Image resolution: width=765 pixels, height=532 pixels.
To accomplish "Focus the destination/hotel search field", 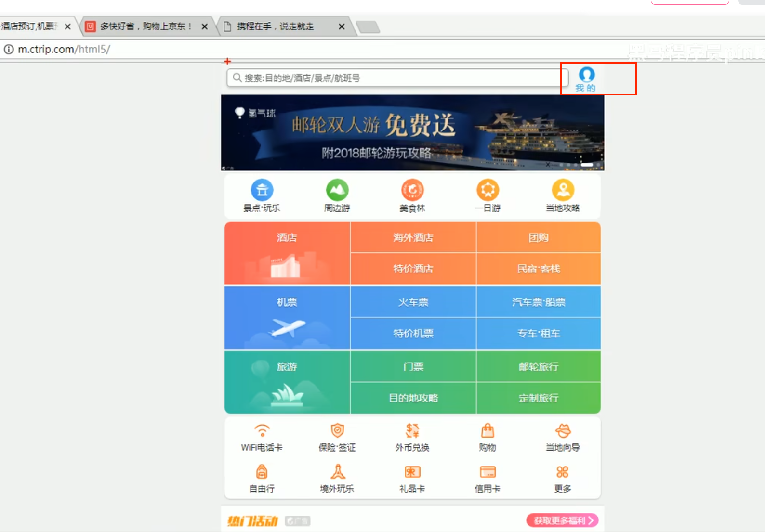I will [x=397, y=78].
